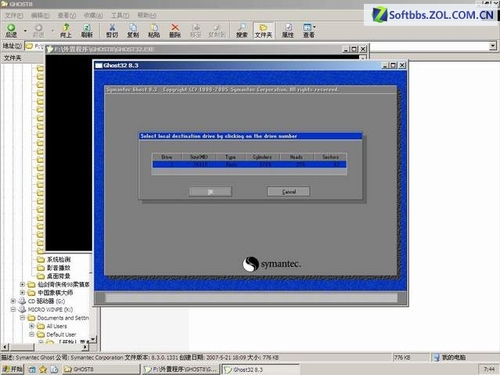Open the File (文件) menu
This screenshot has height=375, width=500.
click(14, 15)
